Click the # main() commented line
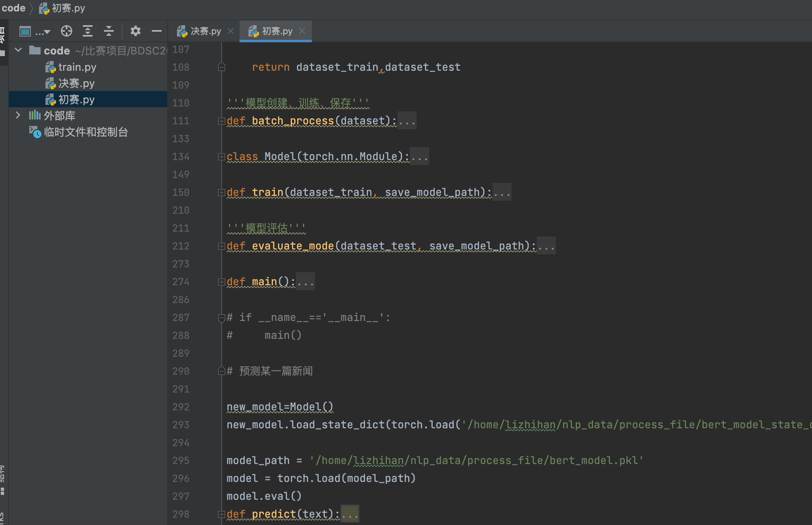812x525 pixels. 264,335
